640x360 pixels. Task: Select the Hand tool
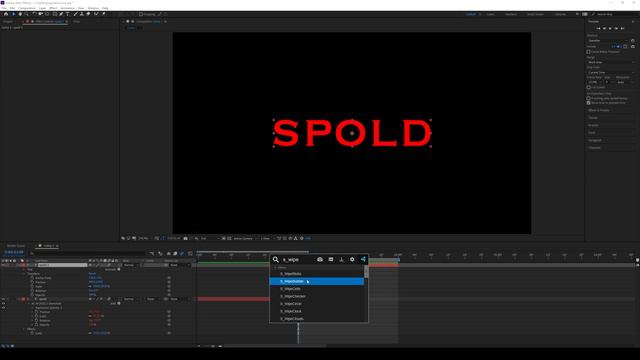20,14
